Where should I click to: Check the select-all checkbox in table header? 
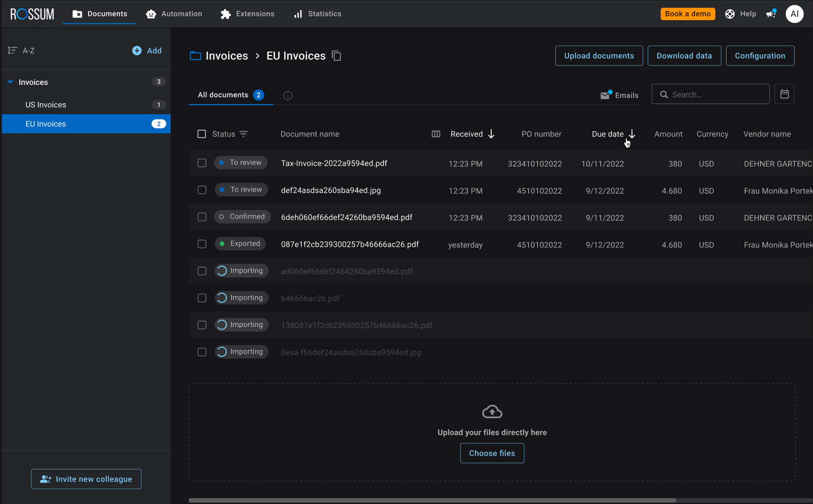[x=202, y=134]
